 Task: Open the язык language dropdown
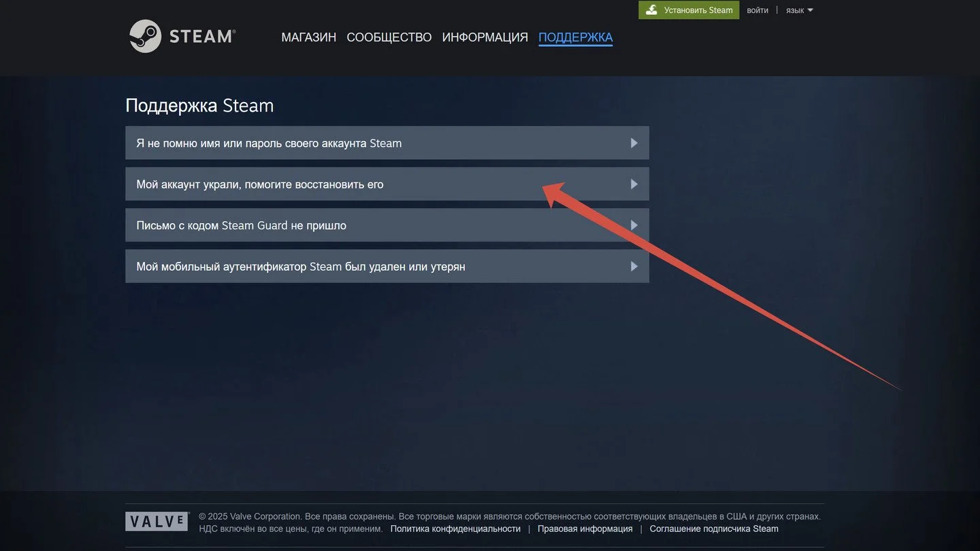coord(800,10)
